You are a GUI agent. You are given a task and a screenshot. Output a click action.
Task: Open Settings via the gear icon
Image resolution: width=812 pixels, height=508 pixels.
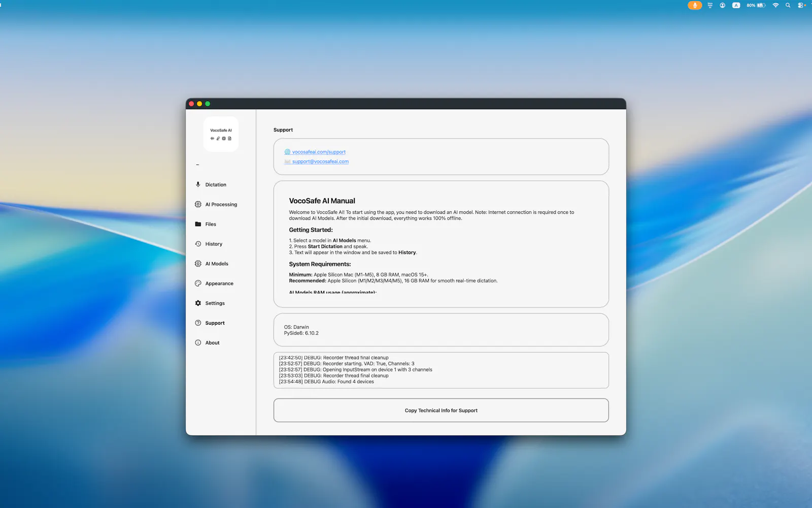tap(198, 303)
